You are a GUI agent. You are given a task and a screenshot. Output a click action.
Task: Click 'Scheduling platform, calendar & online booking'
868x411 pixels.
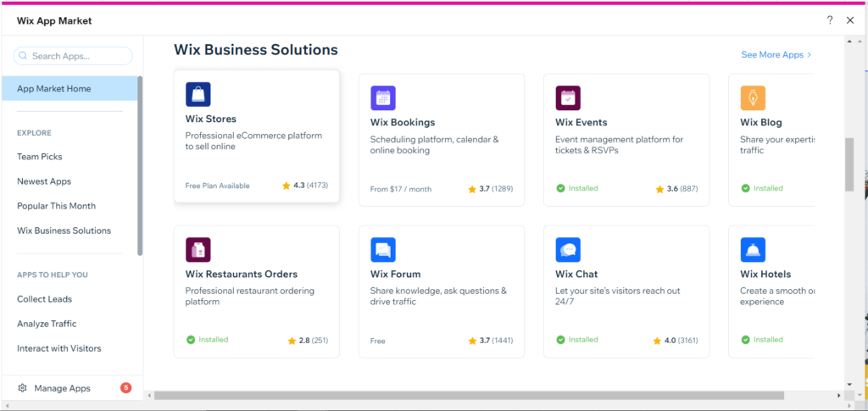(435, 144)
